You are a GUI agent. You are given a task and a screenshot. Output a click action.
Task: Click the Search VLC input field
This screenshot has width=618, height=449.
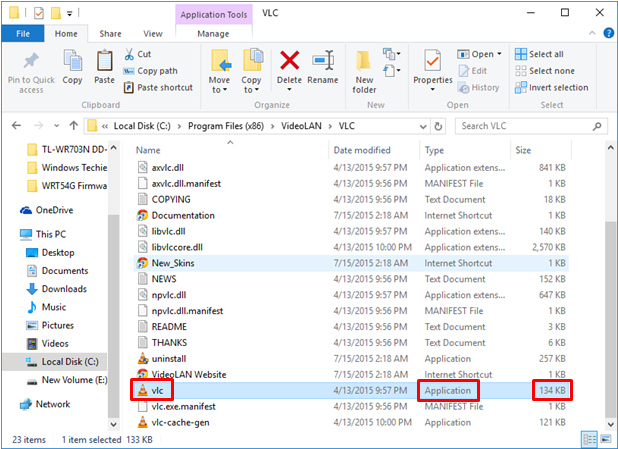531,126
